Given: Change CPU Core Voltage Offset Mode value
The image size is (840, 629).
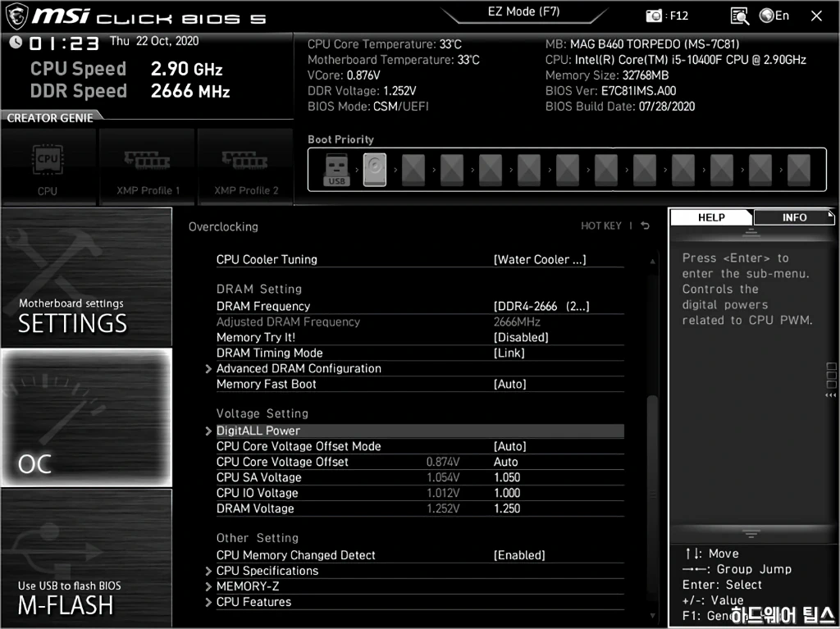Looking at the screenshot, I should [x=509, y=446].
